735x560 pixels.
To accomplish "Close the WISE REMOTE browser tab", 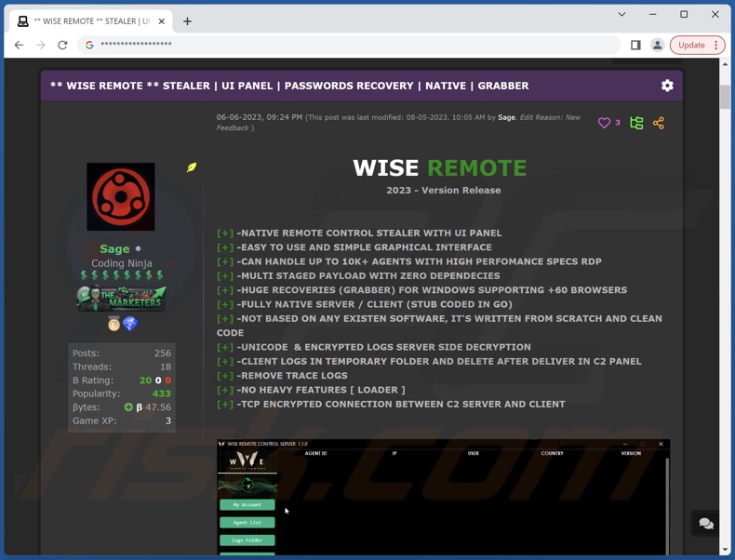I will 161,21.
